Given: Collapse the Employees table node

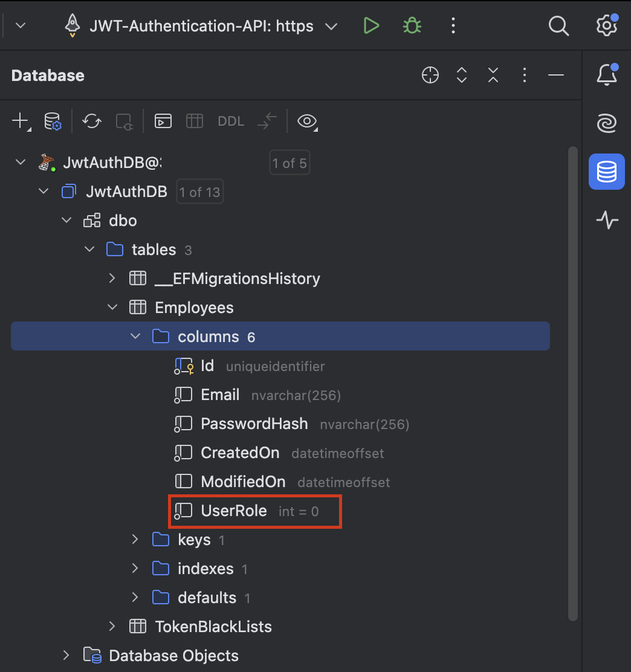Looking at the screenshot, I should (112, 308).
